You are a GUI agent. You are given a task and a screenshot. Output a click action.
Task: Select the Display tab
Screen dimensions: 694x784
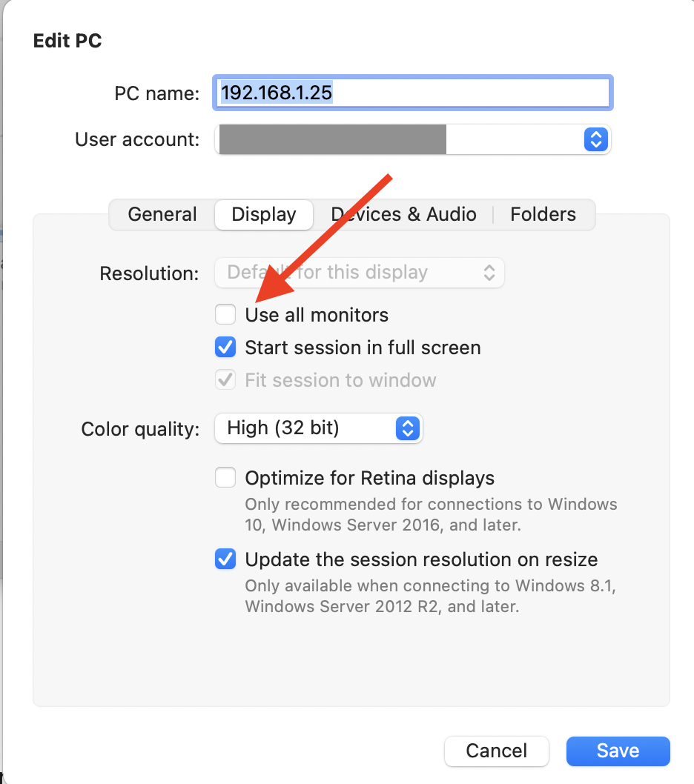[x=264, y=215]
